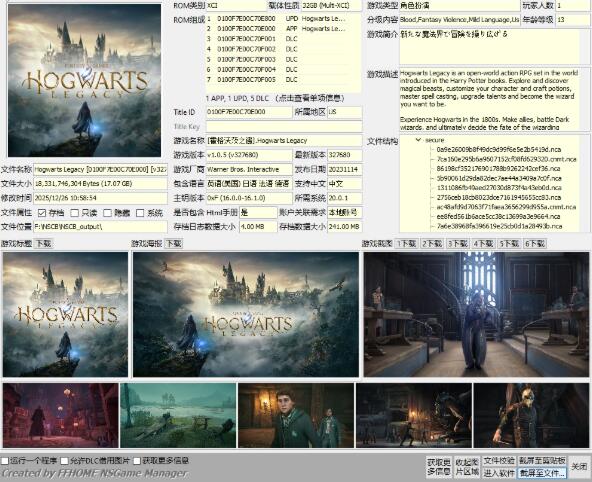Viewport: 592px width, 482px height.
Task: Click the 文件大小 field showing 17.07 GB
Action: (x=100, y=184)
